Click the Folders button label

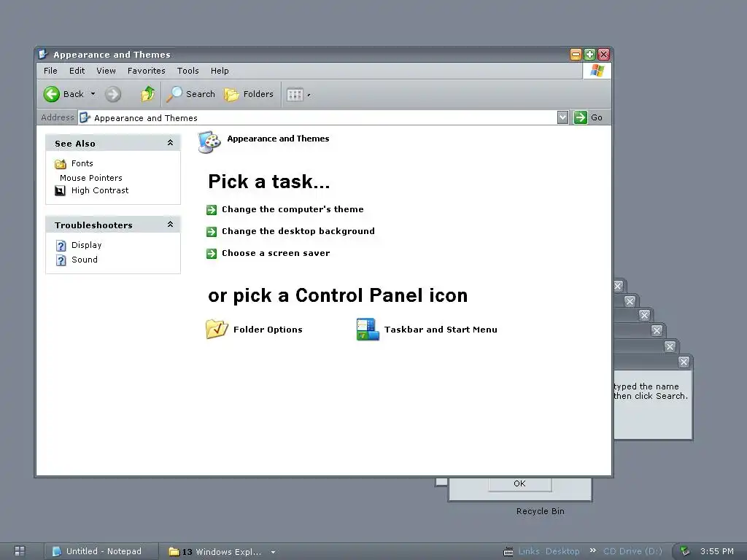258,94
